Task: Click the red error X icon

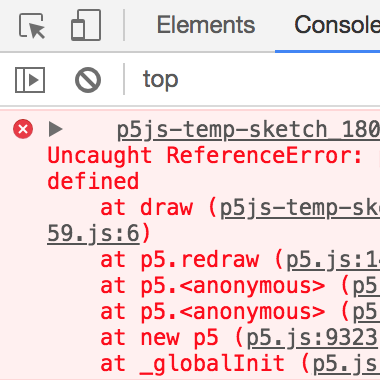Action: (x=23, y=129)
